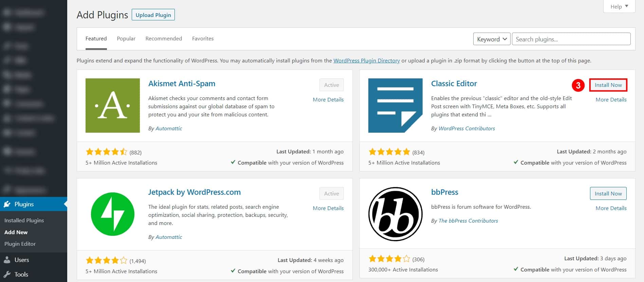Image resolution: width=644 pixels, height=282 pixels.
Task: Open the Classic Editor title link
Action: pyautogui.click(x=454, y=83)
